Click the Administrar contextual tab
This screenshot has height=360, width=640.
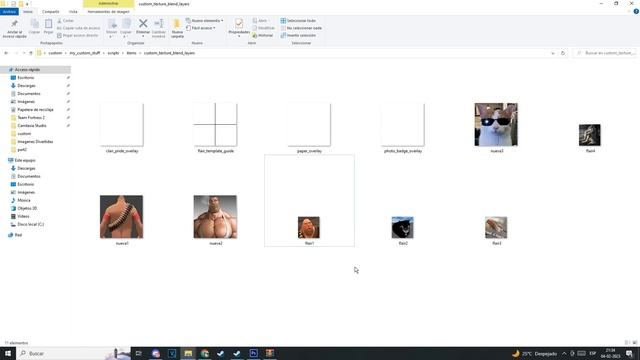(x=108, y=4)
